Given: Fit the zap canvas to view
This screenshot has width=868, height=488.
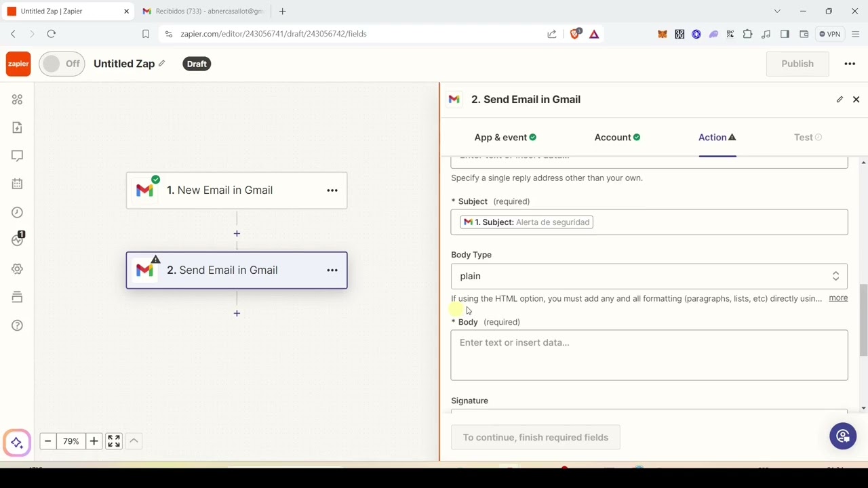Looking at the screenshot, I should (x=114, y=441).
